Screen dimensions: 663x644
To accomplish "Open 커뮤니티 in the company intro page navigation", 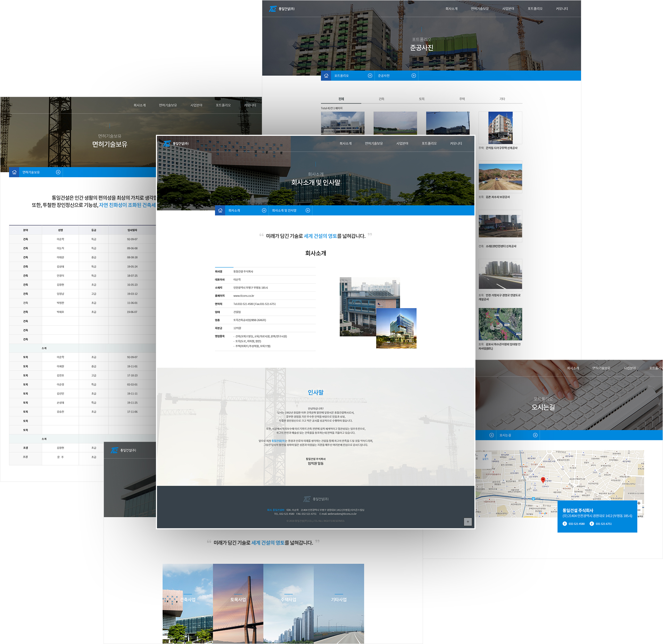I will [456, 143].
